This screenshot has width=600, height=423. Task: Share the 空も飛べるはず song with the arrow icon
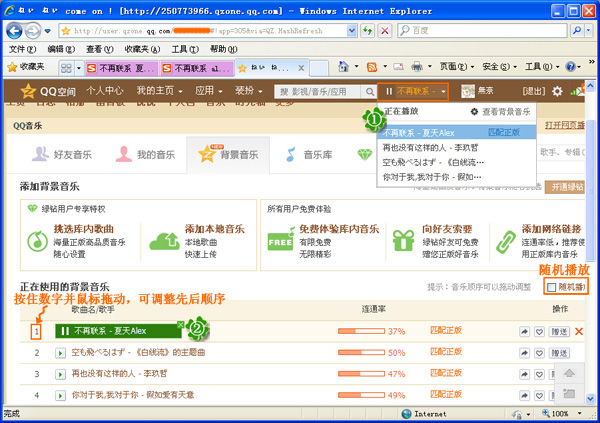524,353
